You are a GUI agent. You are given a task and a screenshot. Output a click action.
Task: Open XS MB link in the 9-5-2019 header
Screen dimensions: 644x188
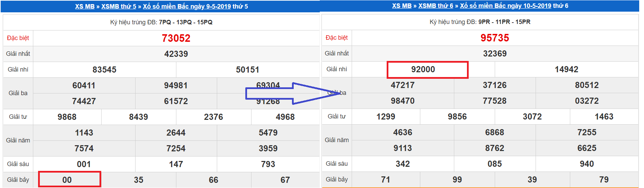tap(85, 7)
